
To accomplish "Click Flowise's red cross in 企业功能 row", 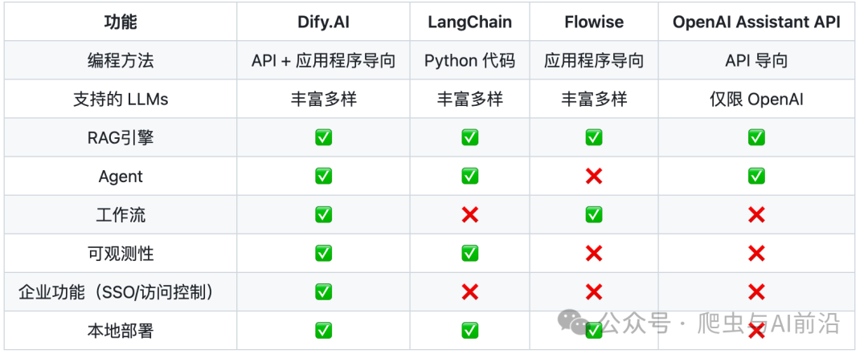I will pos(594,292).
